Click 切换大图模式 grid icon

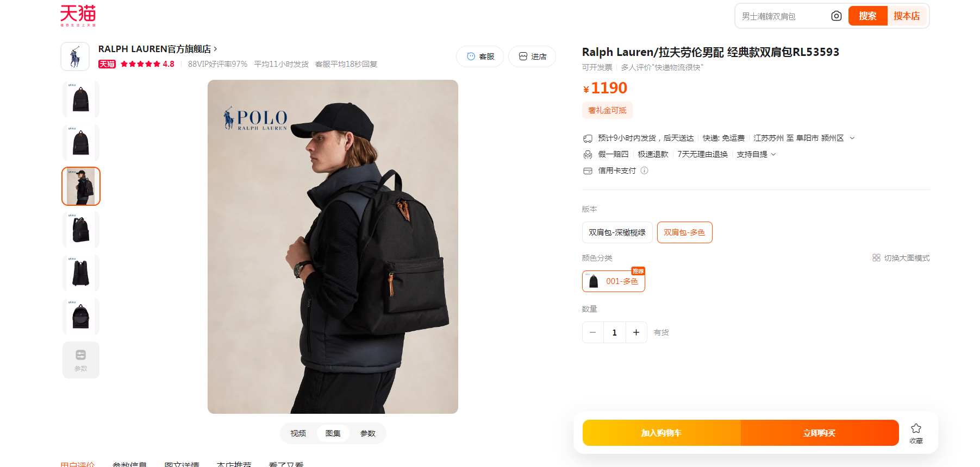(876, 258)
